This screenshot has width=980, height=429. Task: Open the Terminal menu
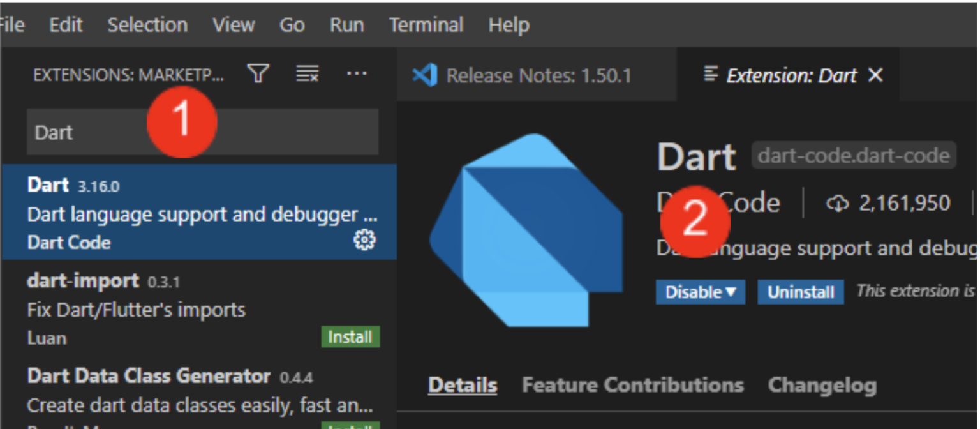[426, 25]
